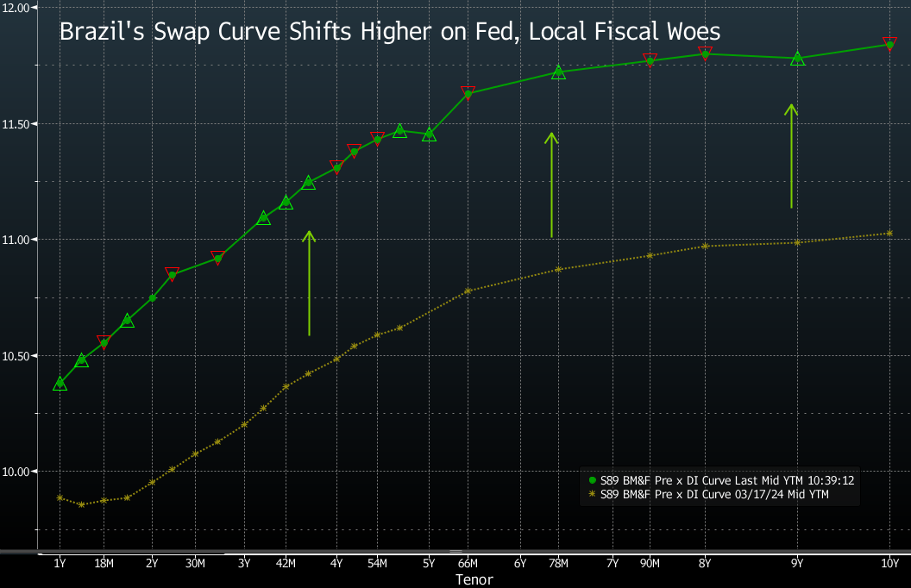Select yellow dotted curve point at 30M
Viewport: 911px width, 588px height.
tap(195, 454)
